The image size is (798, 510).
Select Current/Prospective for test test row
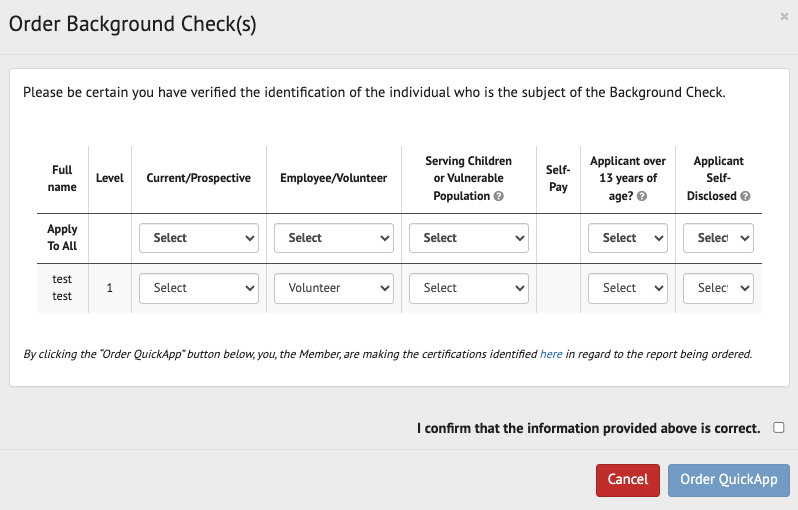199,288
